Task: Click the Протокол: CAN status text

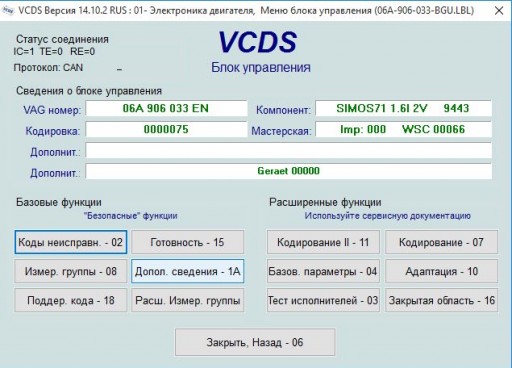Action: 48,68
